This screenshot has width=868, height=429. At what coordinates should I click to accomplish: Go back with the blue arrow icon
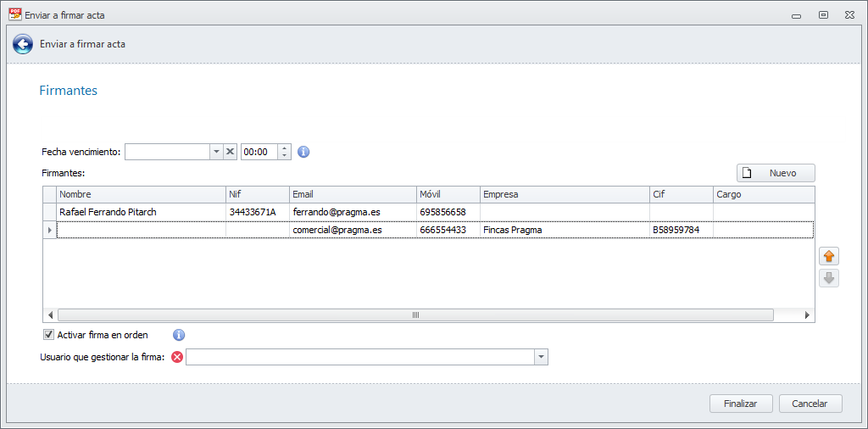23,44
